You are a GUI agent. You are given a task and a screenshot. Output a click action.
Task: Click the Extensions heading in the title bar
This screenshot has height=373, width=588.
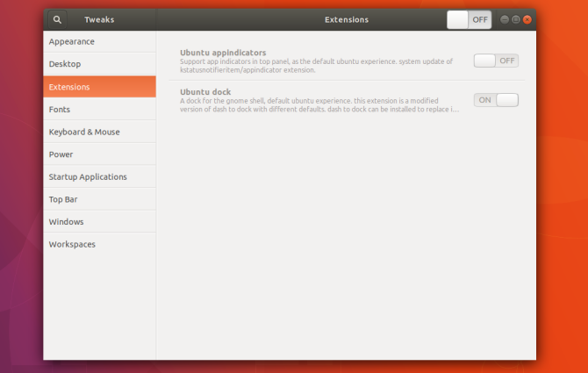coord(347,19)
